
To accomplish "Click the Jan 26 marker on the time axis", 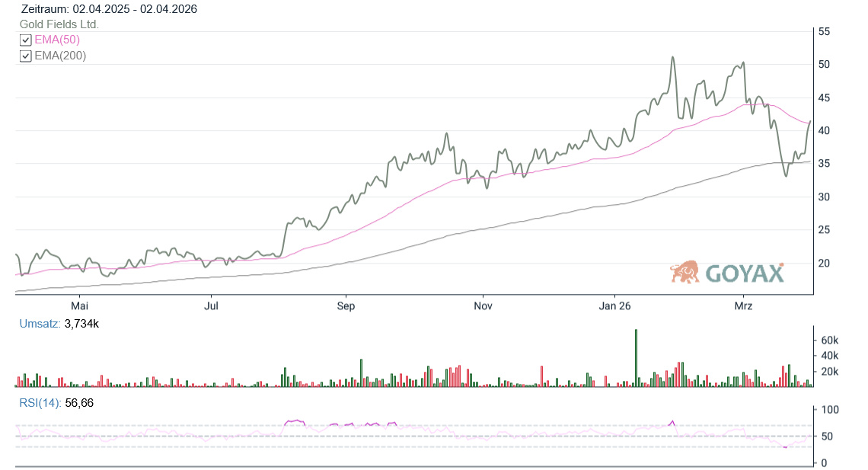I will click(x=614, y=306).
